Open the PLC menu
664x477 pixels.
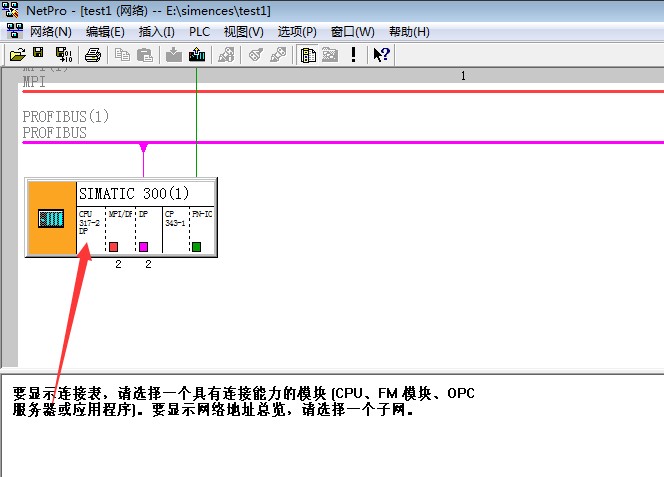pos(199,32)
